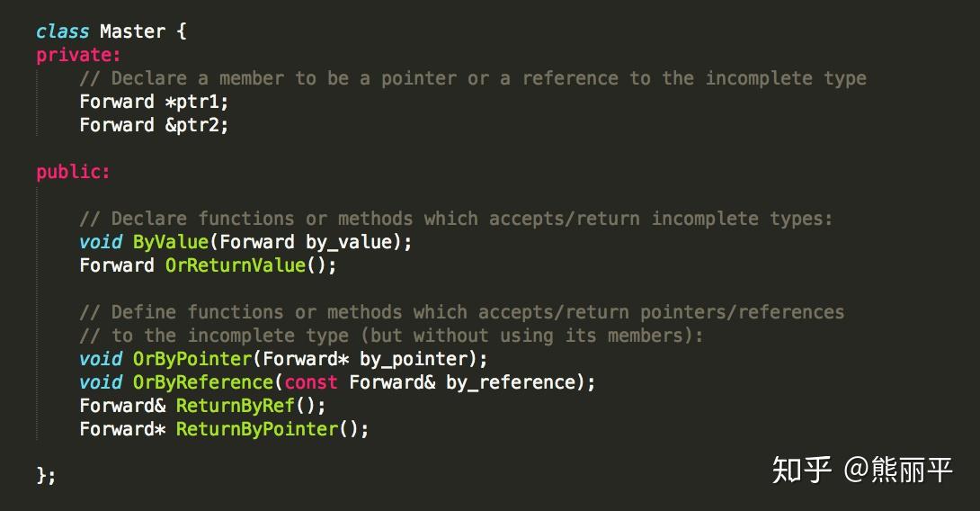This screenshot has height=511, width=980.
Task: Click the OrByPointer function name
Action: pyautogui.click(x=192, y=359)
